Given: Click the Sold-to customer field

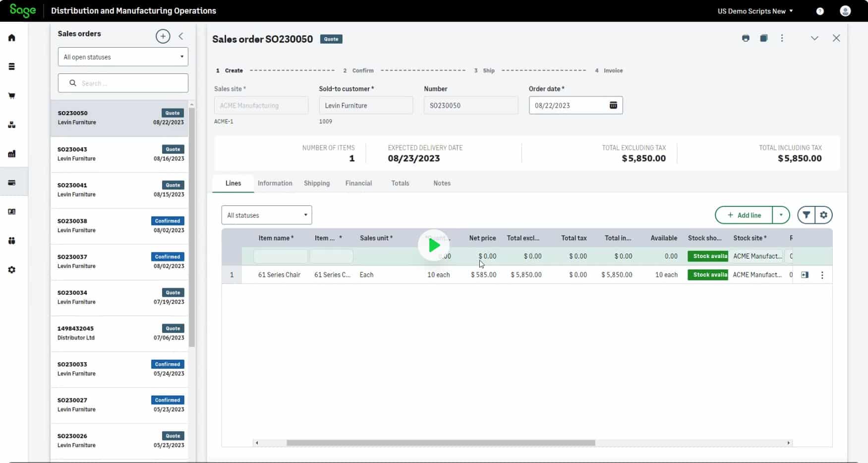Looking at the screenshot, I should pyautogui.click(x=366, y=105).
